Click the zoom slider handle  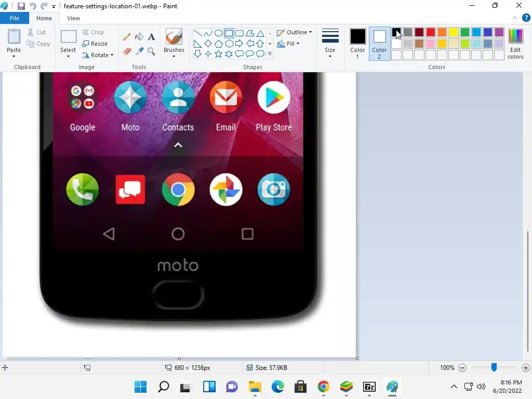pyautogui.click(x=494, y=367)
